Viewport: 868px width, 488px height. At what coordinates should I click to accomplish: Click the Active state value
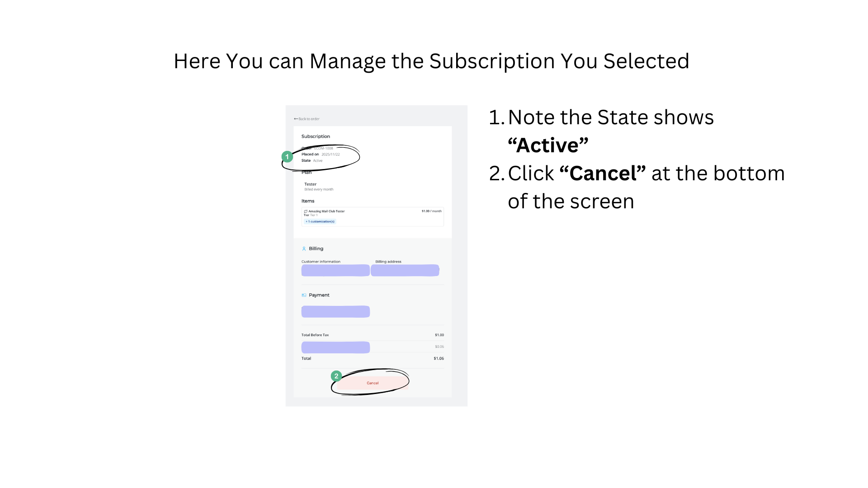(318, 160)
